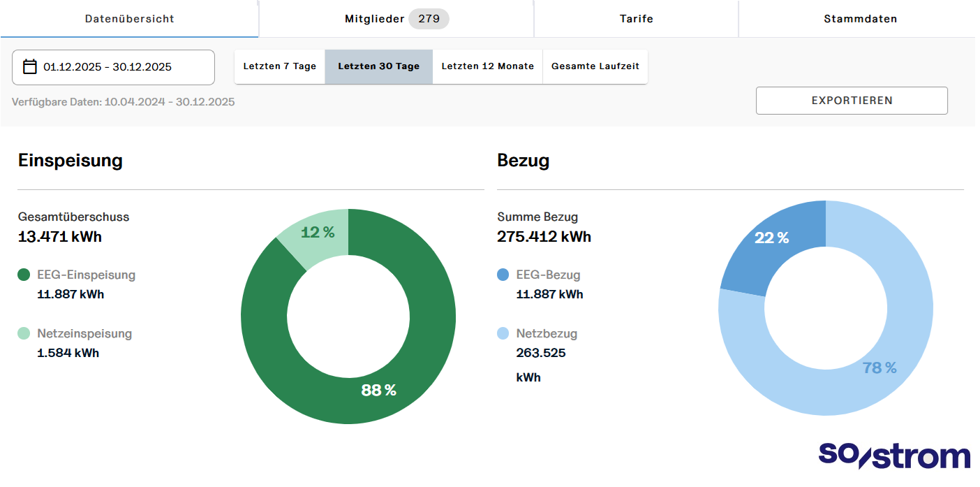Return to the Datenübersicht tab
This screenshot has height=487, width=980.
pos(128,19)
